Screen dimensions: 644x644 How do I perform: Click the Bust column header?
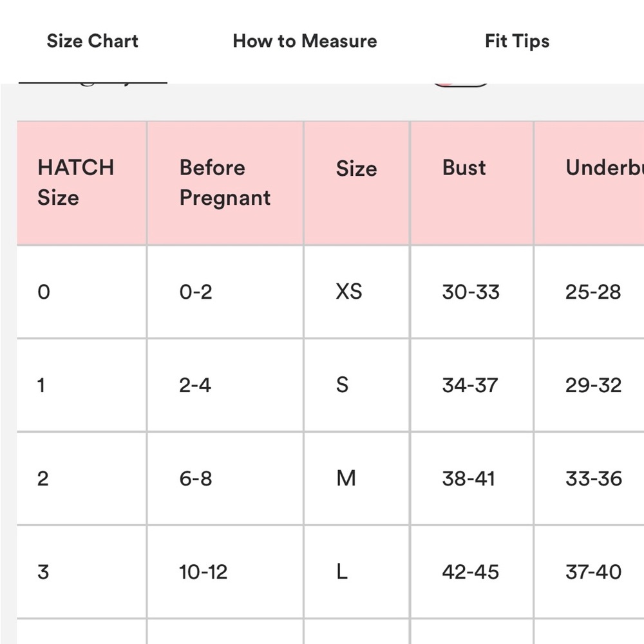click(x=471, y=183)
